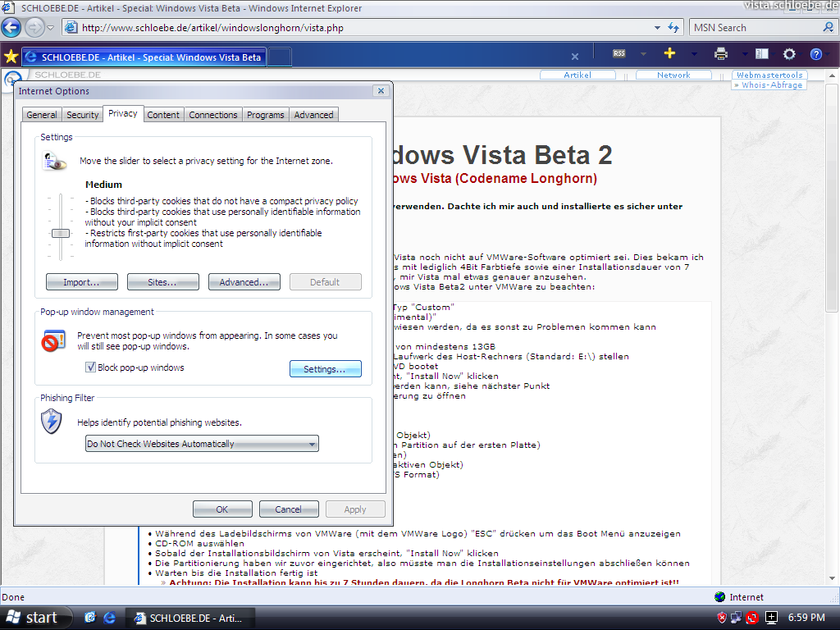The width and height of the screenshot is (840, 630).
Task: Click the network computers tray icon
Action: pyautogui.click(x=737, y=618)
